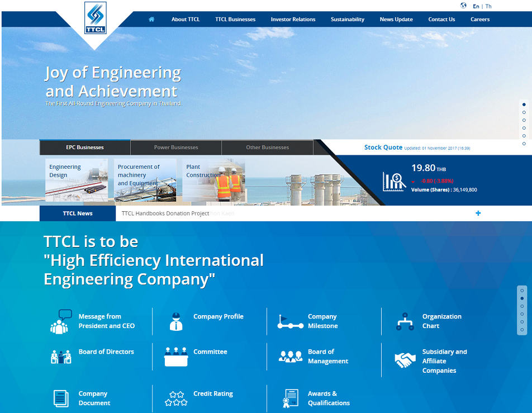Jump to first page section dot
Viewport: 532px width, 413px height.
tap(522, 291)
